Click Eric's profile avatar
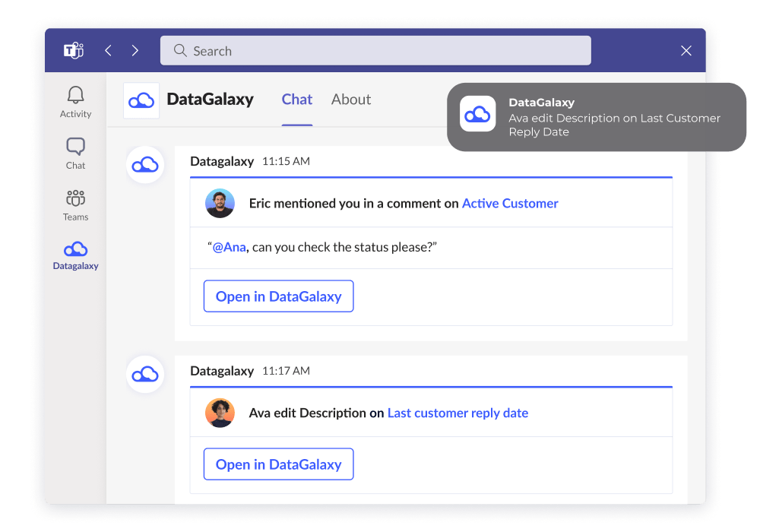The height and width of the screenshot is (532, 760). [220, 204]
